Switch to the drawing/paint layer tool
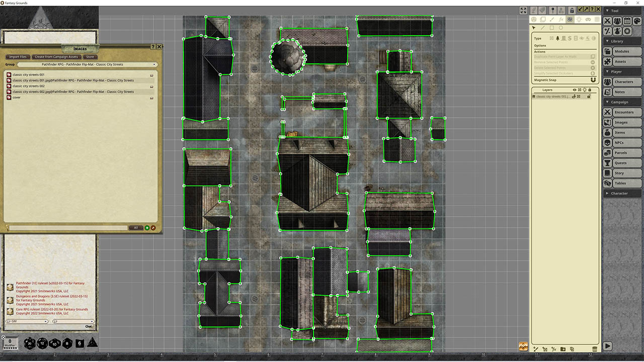 point(551,19)
